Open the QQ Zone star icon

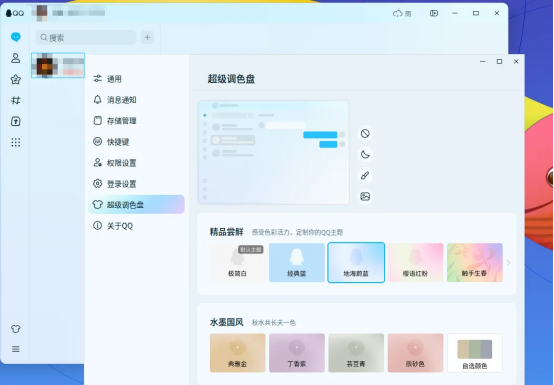point(16,79)
